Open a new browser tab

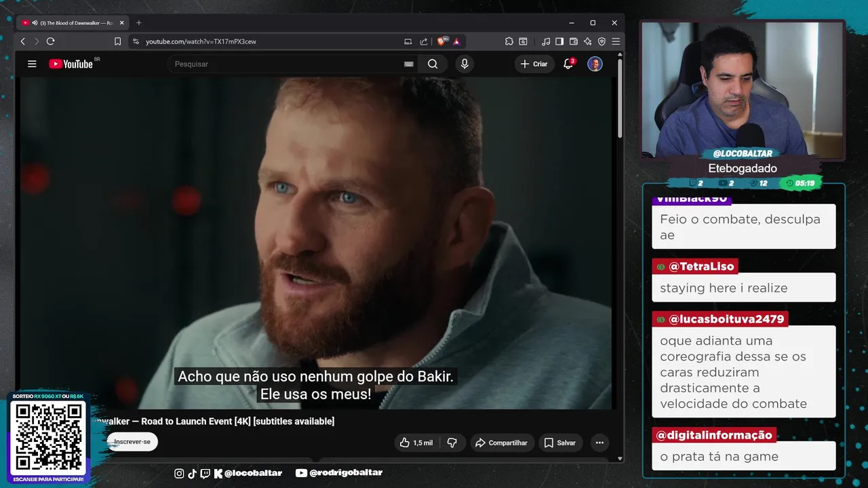[x=139, y=23]
